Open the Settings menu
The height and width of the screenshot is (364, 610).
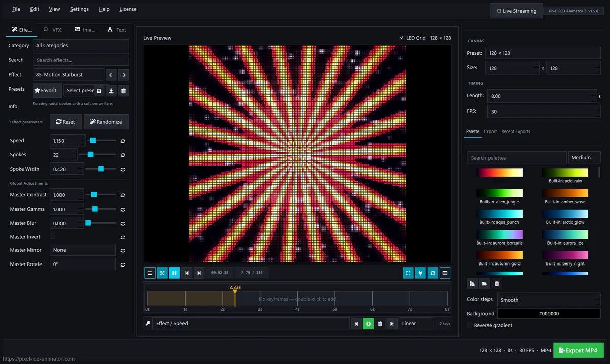click(79, 9)
